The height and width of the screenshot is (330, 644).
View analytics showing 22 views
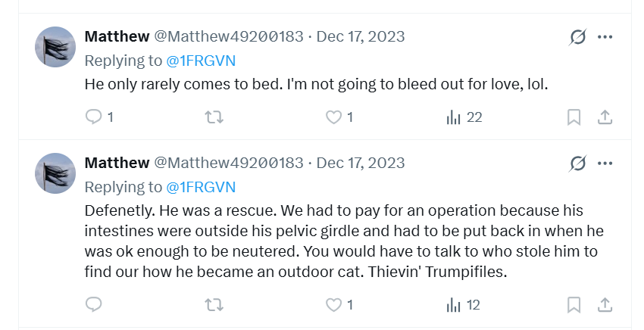[x=464, y=117]
